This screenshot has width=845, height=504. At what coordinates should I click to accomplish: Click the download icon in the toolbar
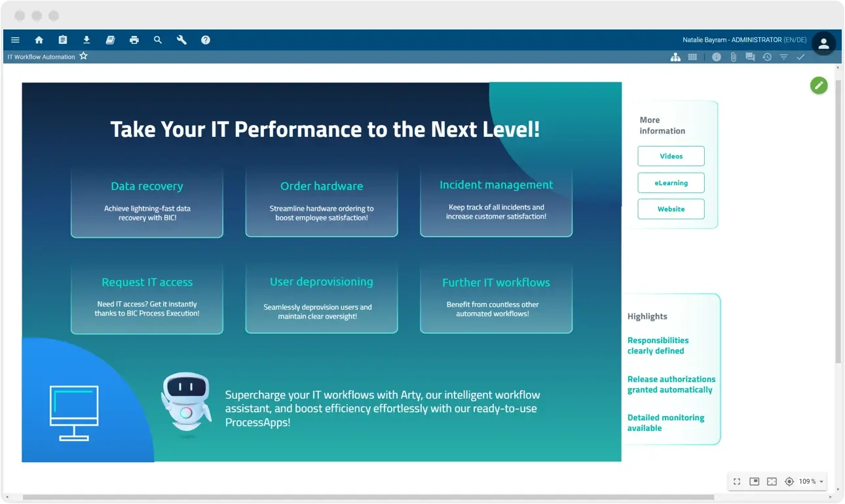(x=86, y=40)
